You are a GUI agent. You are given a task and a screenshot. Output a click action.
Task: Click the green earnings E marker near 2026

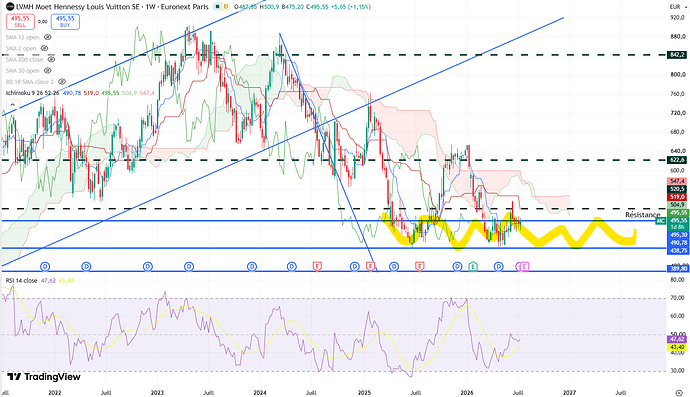(473, 266)
